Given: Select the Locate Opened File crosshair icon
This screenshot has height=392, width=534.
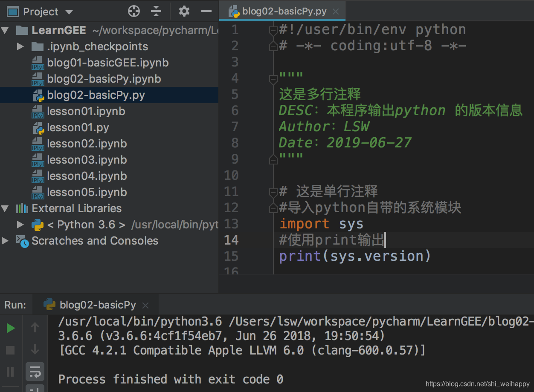Looking at the screenshot, I should pos(133,12).
